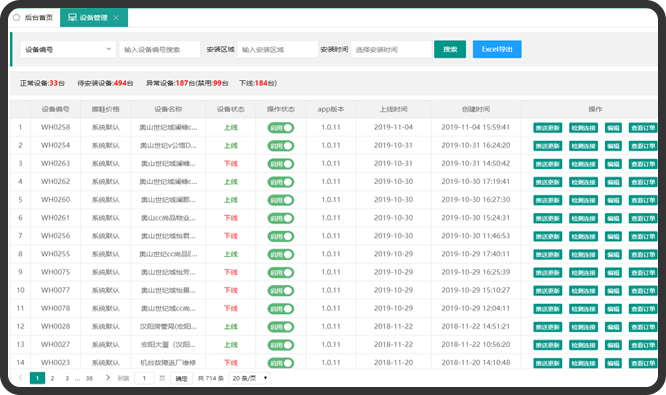Switch to the 后台首页 tab
This screenshot has height=395, width=666.
[33, 17]
